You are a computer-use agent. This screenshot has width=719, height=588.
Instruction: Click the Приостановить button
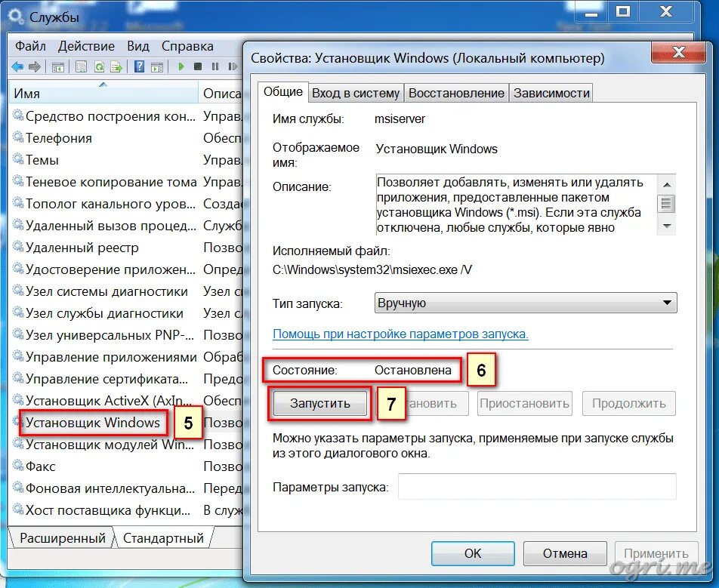click(525, 403)
